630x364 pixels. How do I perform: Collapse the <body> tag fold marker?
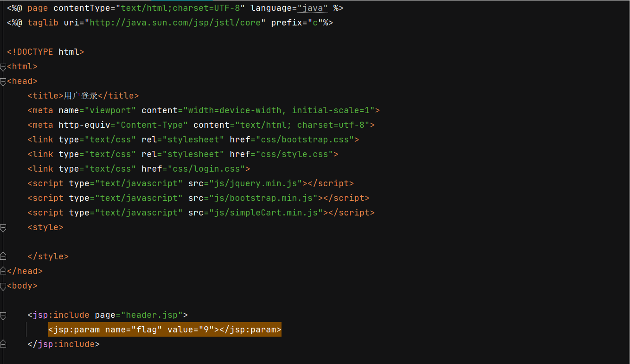[3, 286]
